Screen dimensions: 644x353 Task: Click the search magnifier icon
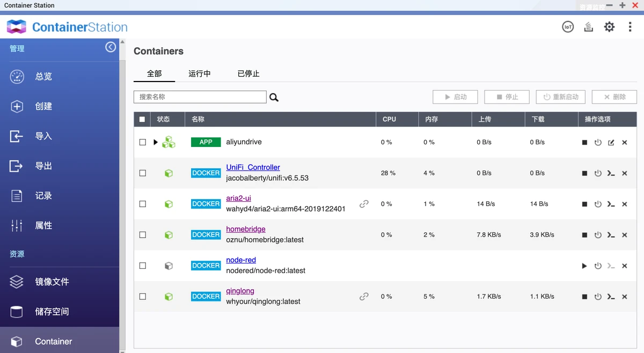point(274,97)
